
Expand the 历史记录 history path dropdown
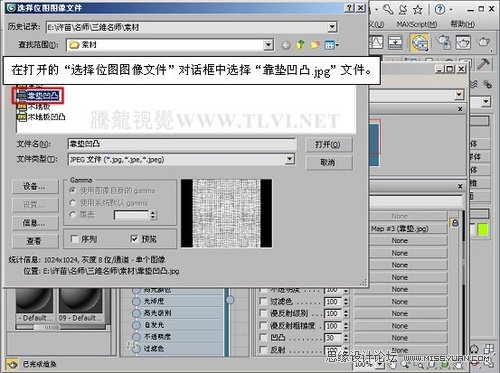tap(332, 27)
